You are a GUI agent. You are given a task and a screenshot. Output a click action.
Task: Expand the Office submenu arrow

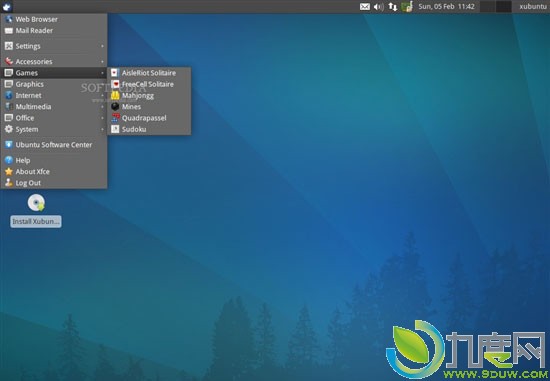pos(102,118)
